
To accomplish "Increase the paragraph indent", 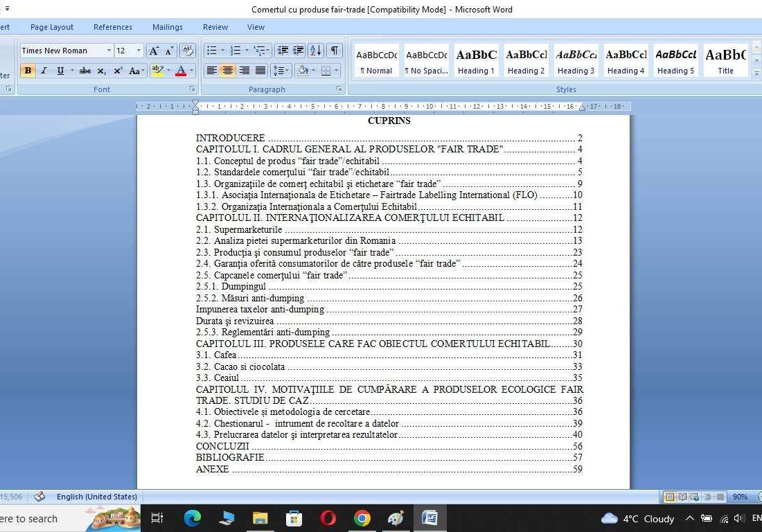I will tap(299, 51).
